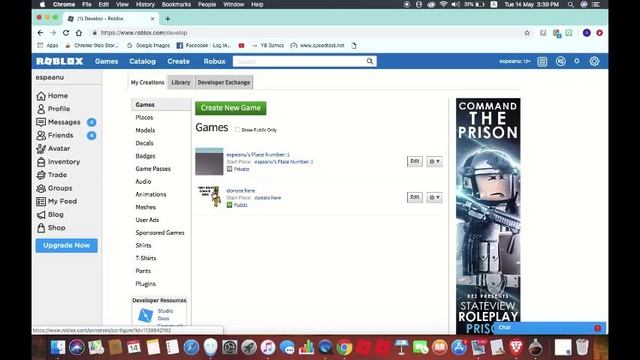
Task: Open Groups in the sidebar
Action: point(54,188)
